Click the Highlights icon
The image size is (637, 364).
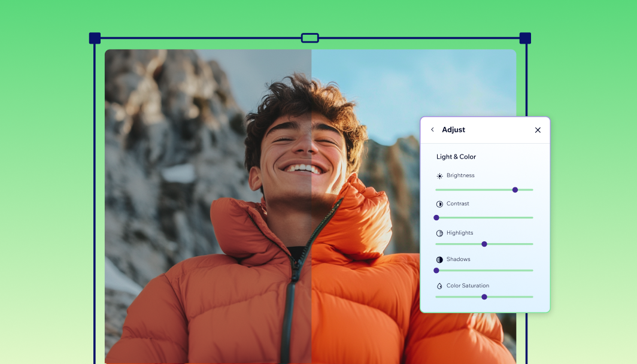(x=439, y=233)
